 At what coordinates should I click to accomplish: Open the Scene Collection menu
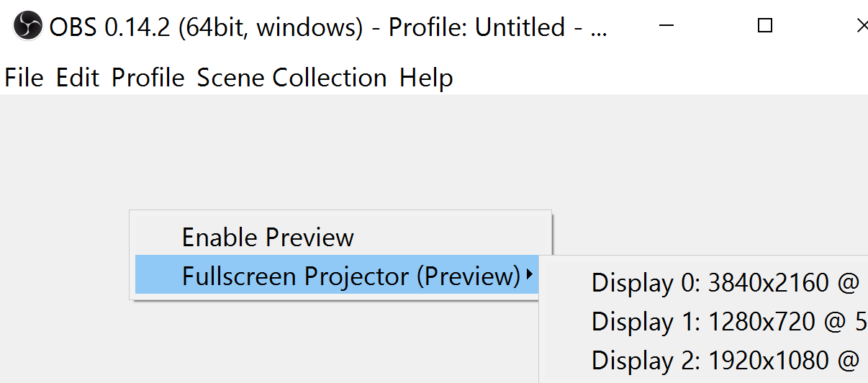click(292, 77)
